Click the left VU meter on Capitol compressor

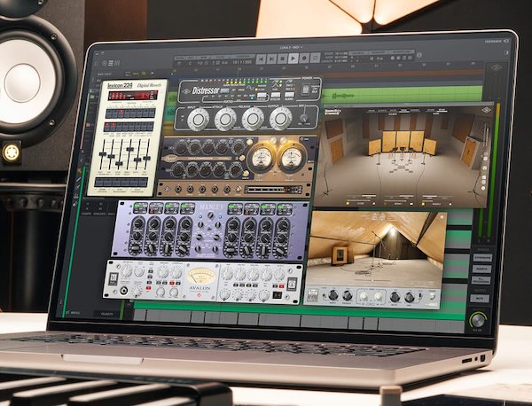[262, 159]
